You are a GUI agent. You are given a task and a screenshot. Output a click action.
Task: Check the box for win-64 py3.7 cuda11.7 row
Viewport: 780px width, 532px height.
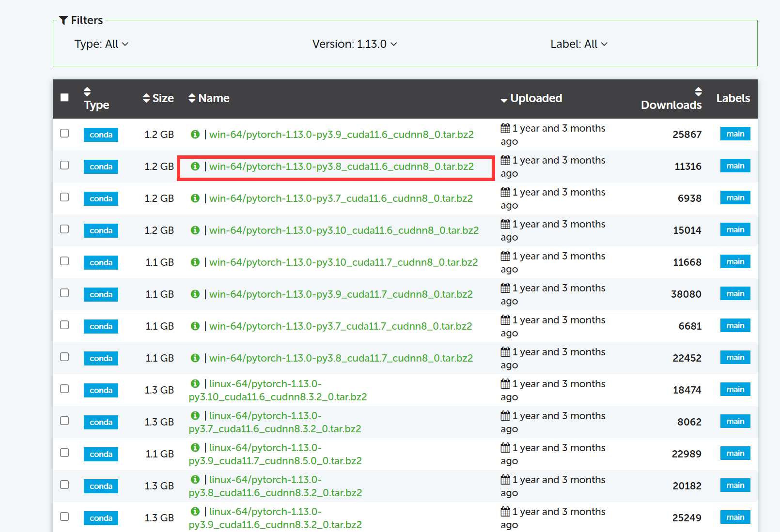tap(64, 325)
